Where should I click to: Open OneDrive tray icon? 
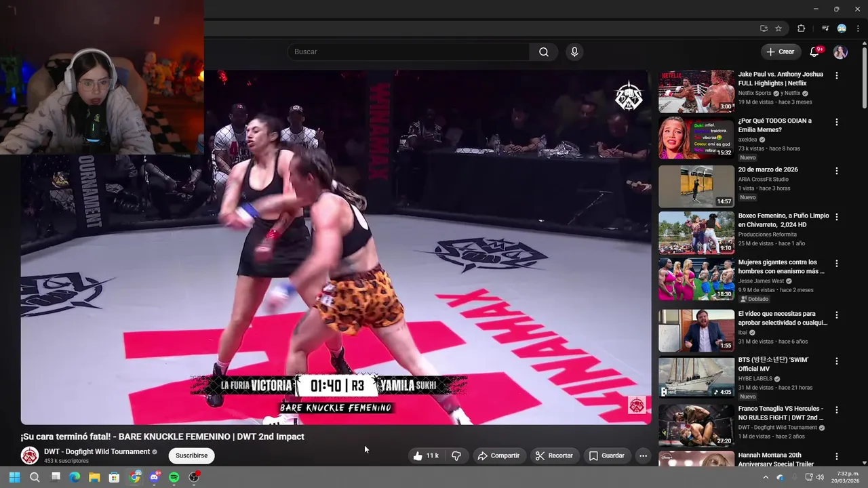pos(781,477)
